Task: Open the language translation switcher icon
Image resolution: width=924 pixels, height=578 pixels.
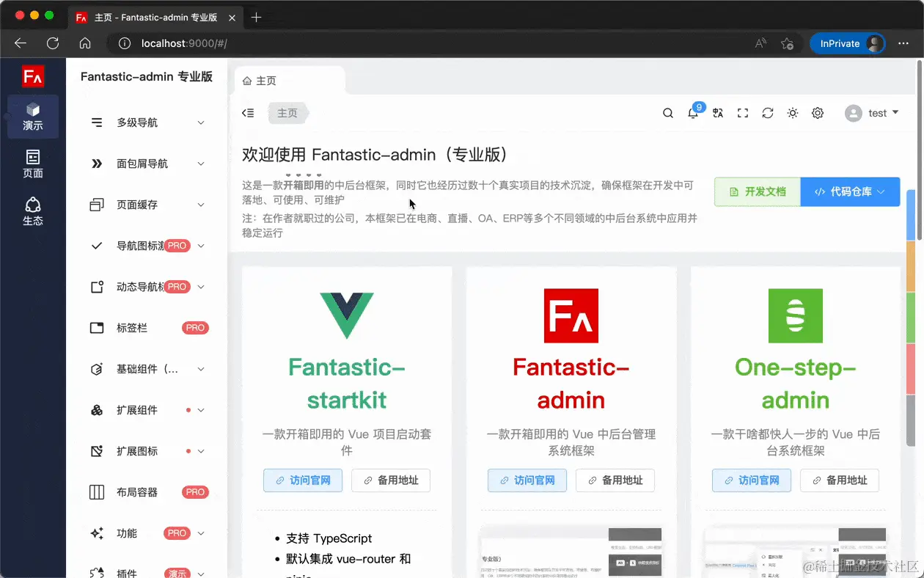Action: tap(718, 113)
